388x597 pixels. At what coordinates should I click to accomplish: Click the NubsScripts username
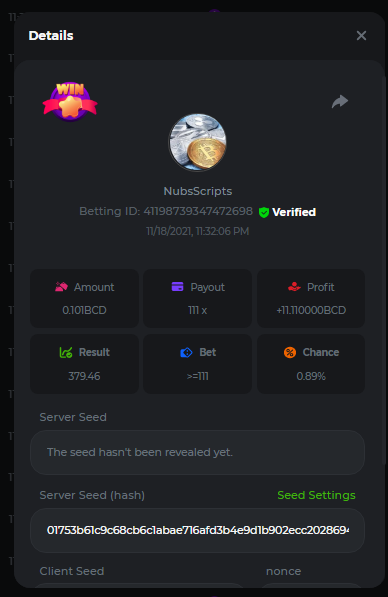coord(198,191)
